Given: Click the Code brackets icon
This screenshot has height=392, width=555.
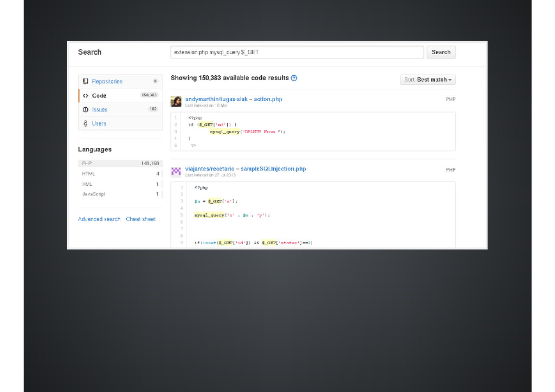Looking at the screenshot, I should click(85, 95).
